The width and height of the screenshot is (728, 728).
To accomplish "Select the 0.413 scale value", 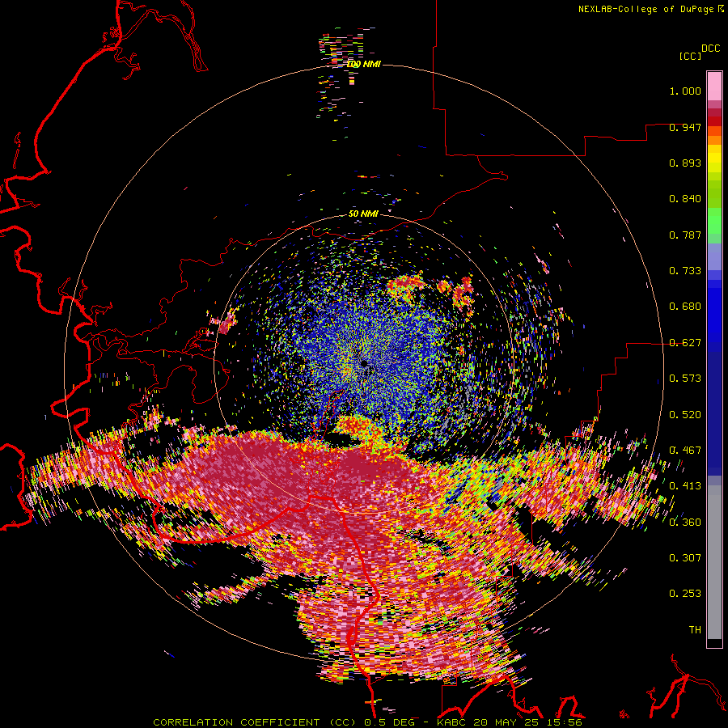I will click(x=685, y=486).
